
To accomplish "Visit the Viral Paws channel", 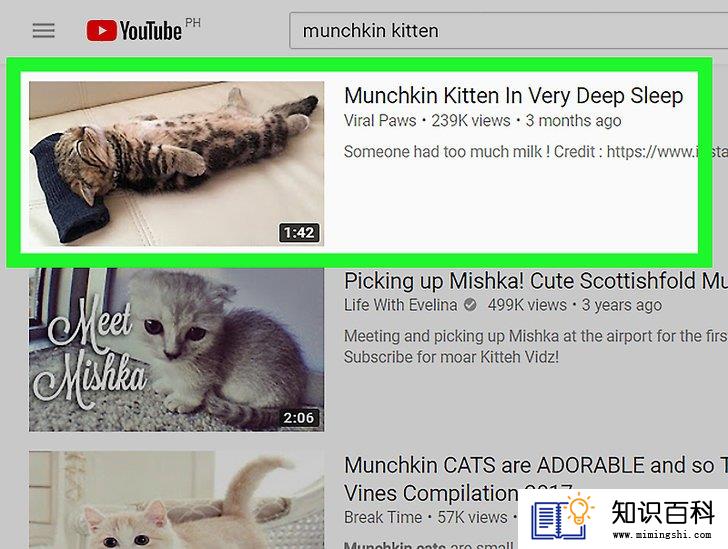I will (380, 121).
